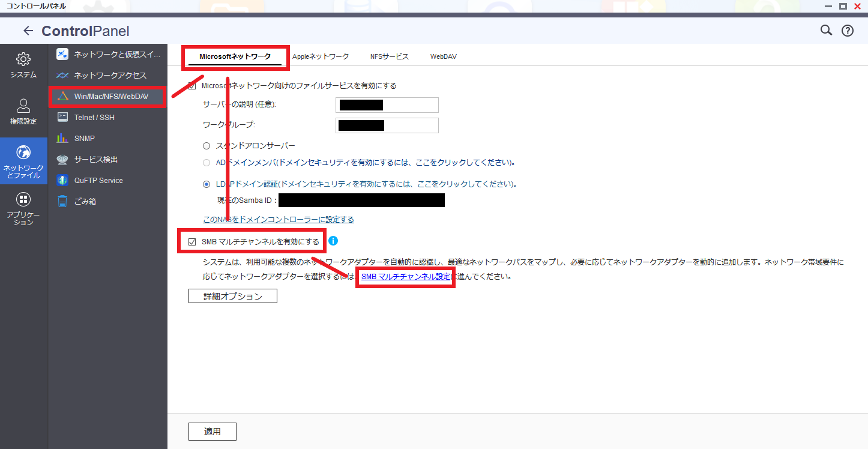Open the アプリケーション grid icon
This screenshot has width=868, height=449.
(x=23, y=199)
